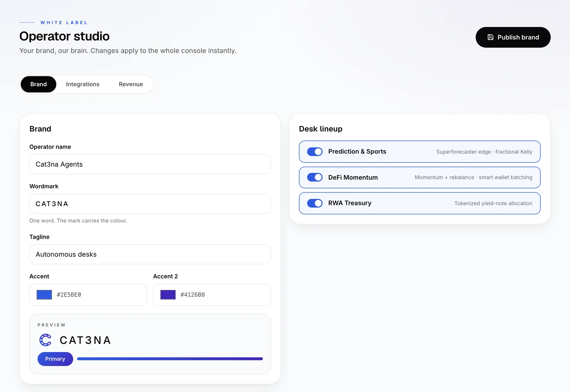Click the Prediction & Sports label
Screen dimensions: 570x392
click(x=357, y=151)
